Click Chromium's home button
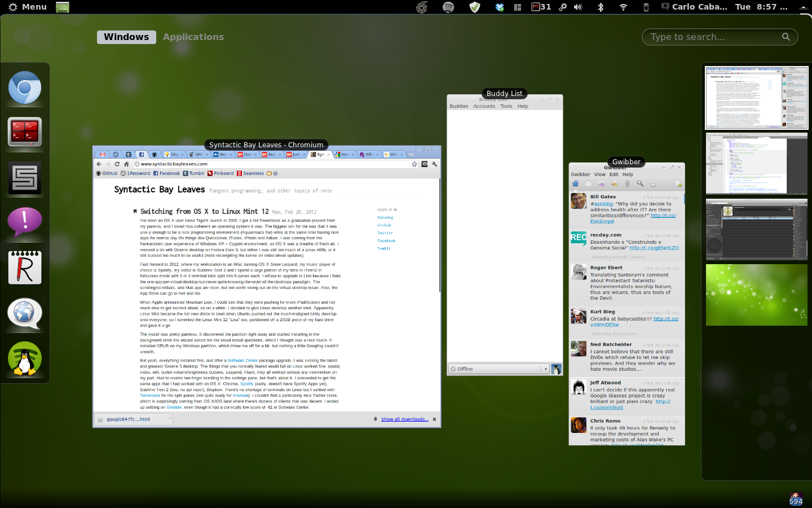The height and width of the screenshot is (508, 812). click(x=126, y=164)
